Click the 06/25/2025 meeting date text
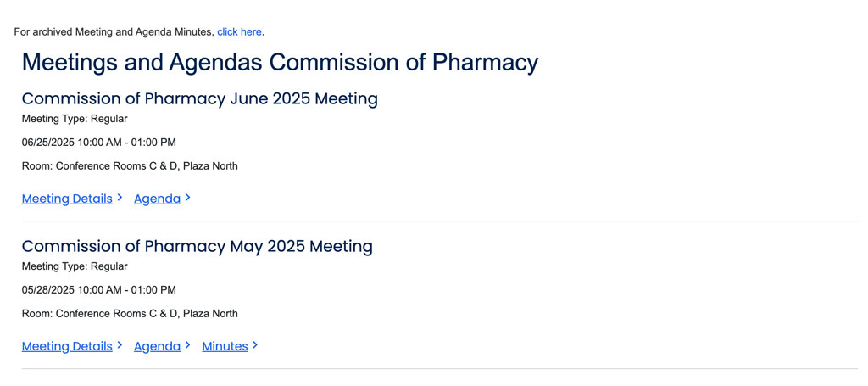868x386 pixels. (x=98, y=143)
